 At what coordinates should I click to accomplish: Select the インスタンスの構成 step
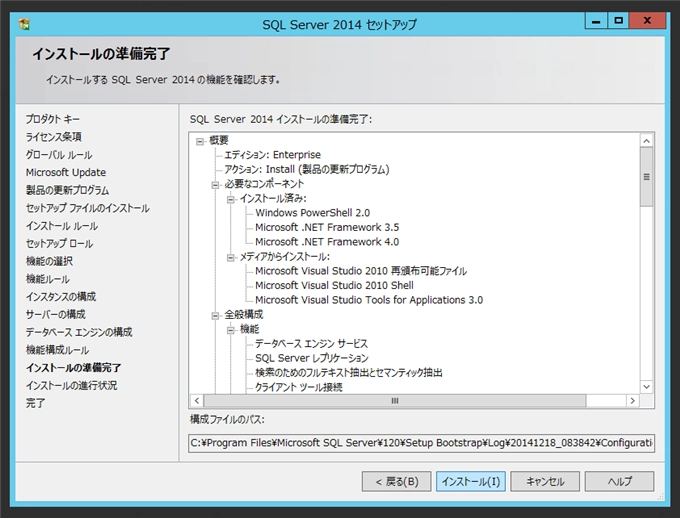(61, 296)
